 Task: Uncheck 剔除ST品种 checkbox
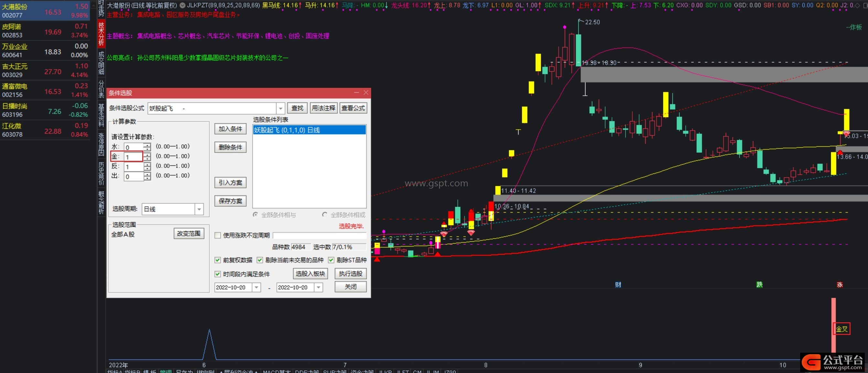(x=331, y=260)
